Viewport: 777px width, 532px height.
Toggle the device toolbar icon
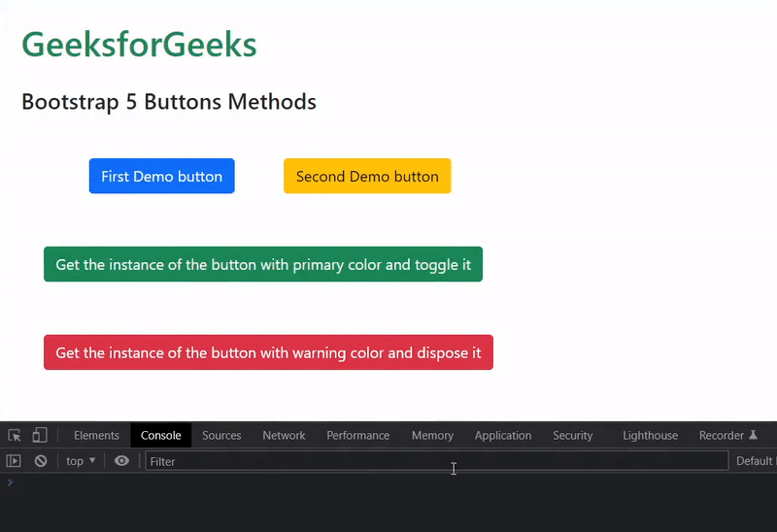40,435
